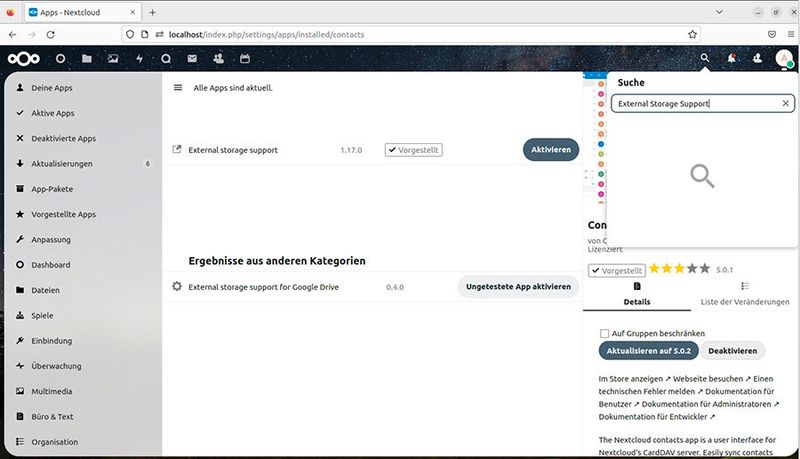Open Im Store anzeigen link
The width and height of the screenshot is (800, 459).
click(635, 379)
